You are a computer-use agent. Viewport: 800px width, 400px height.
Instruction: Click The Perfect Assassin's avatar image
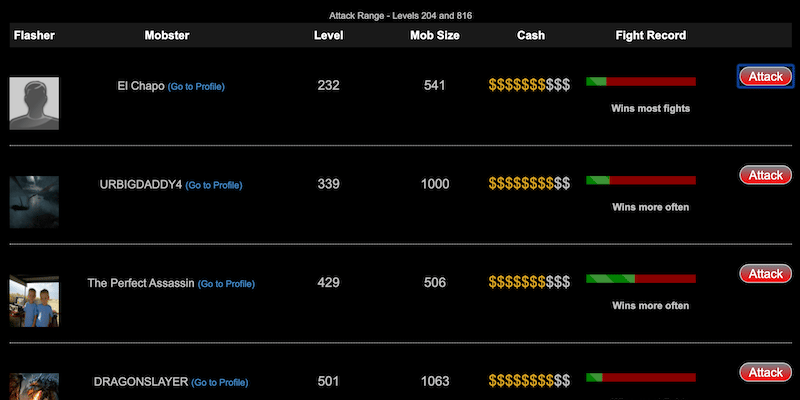pos(34,301)
